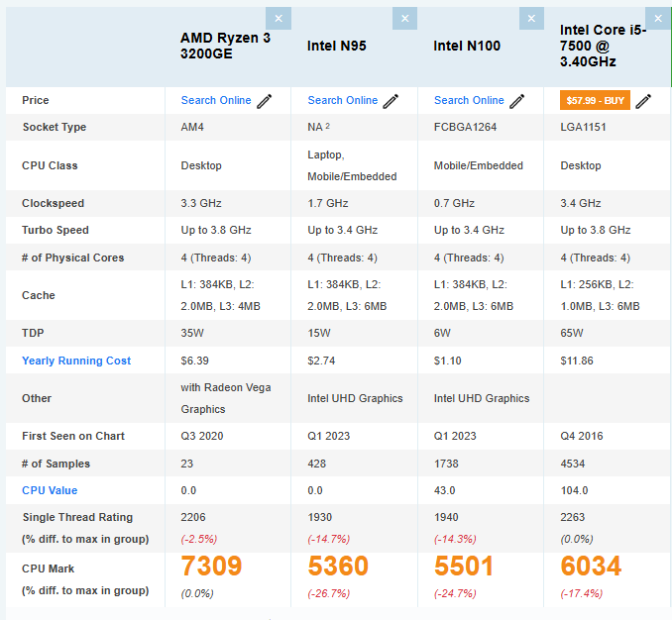Remove Intel Core i5-7500 column
Viewport: 672px width, 620px height.
pos(658,19)
